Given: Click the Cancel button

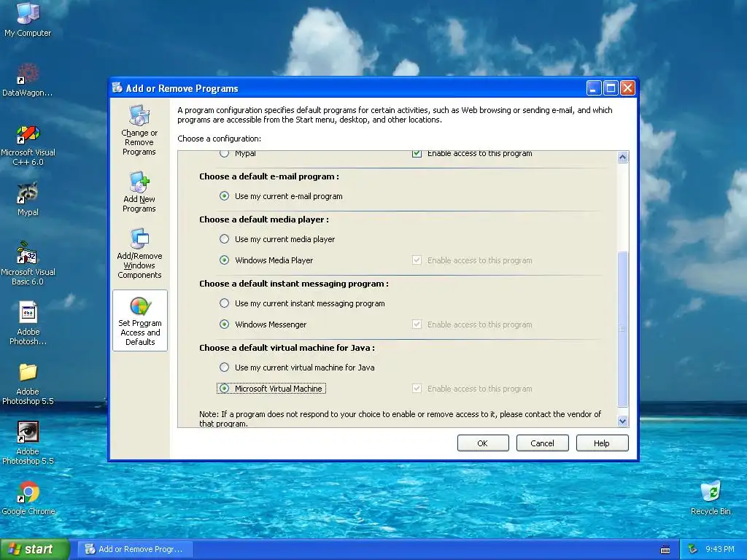Looking at the screenshot, I should coord(542,443).
